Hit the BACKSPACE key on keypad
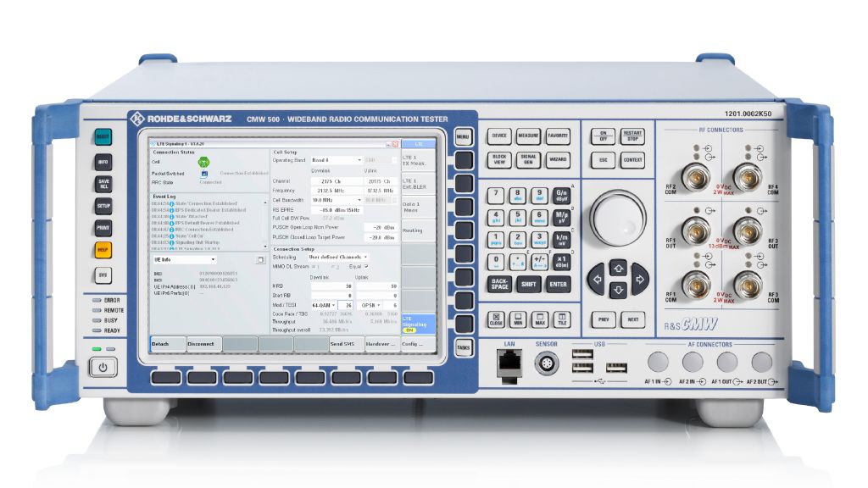Screen dimensions: 868x488 pos(499,285)
